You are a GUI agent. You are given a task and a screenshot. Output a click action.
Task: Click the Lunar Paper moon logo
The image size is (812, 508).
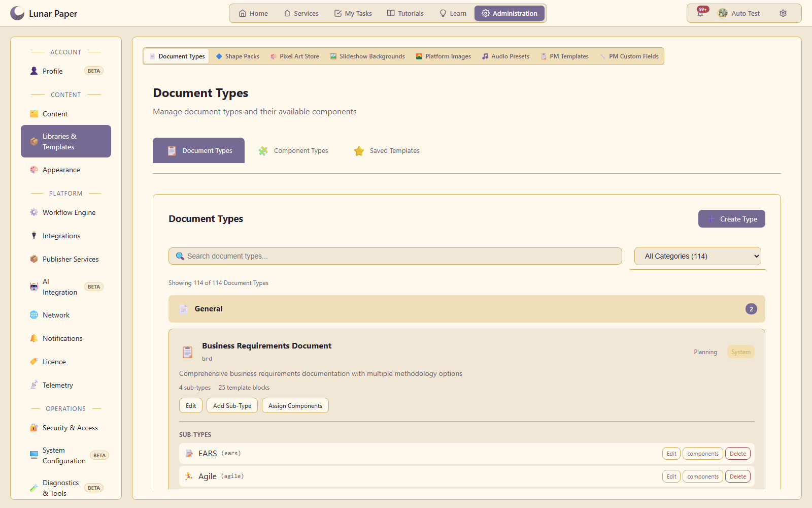(17, 13)
